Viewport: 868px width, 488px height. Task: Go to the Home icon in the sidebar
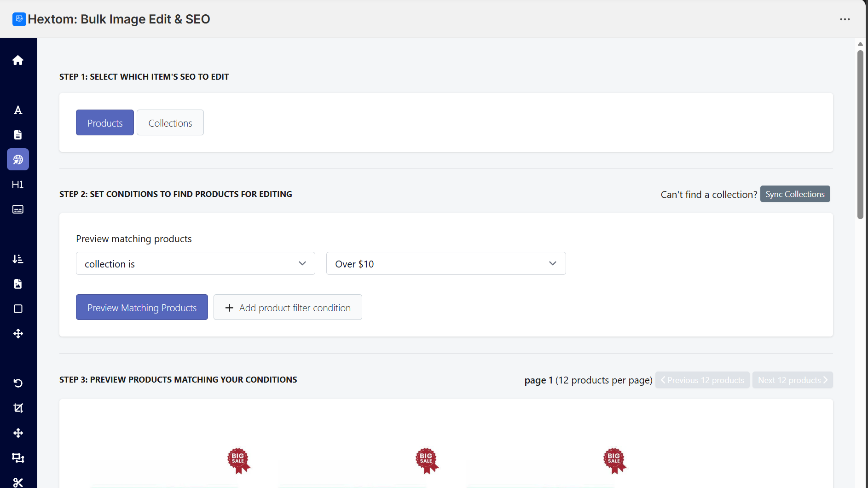pos(18,60)
